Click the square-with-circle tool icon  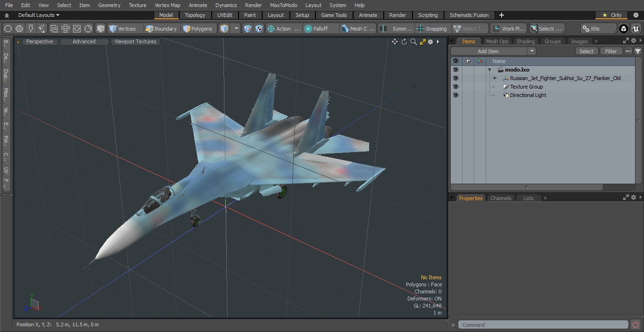click(77, 29)
